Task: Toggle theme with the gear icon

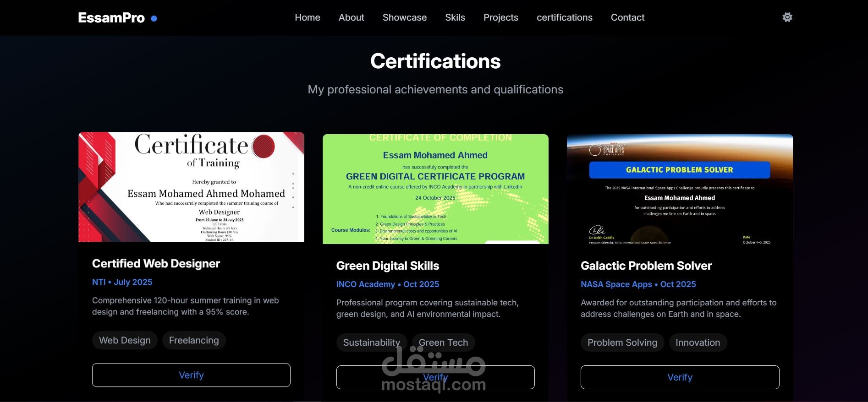Action: (787, 17)
